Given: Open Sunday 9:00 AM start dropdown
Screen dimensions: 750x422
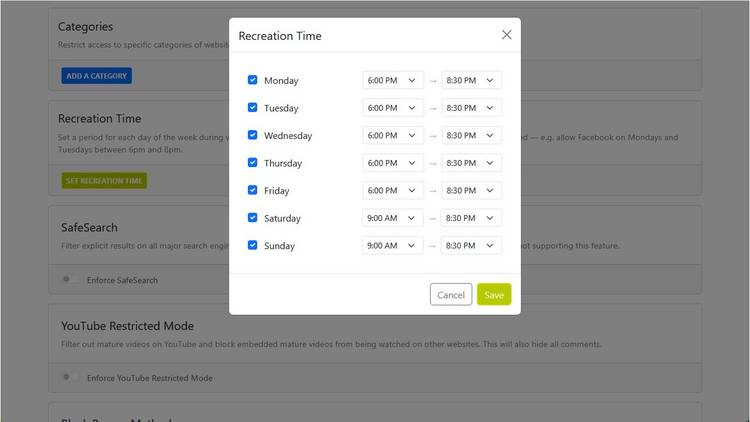Looking at the screenshot, I should (392, 245).
